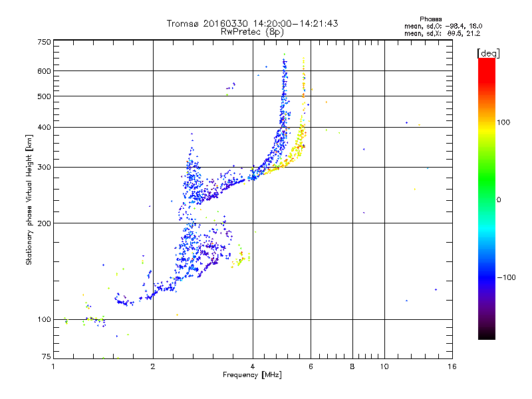
Task: Click the plot title 'Tromsø 20160330 14:20:00-14:21:43'
Action: (x=252, y=23)
